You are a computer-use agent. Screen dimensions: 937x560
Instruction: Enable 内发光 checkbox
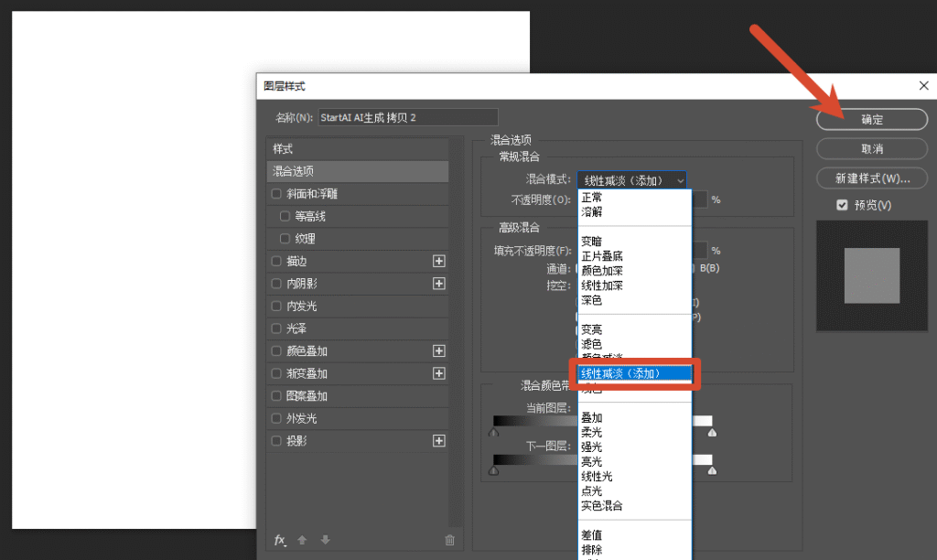(276, 306)
